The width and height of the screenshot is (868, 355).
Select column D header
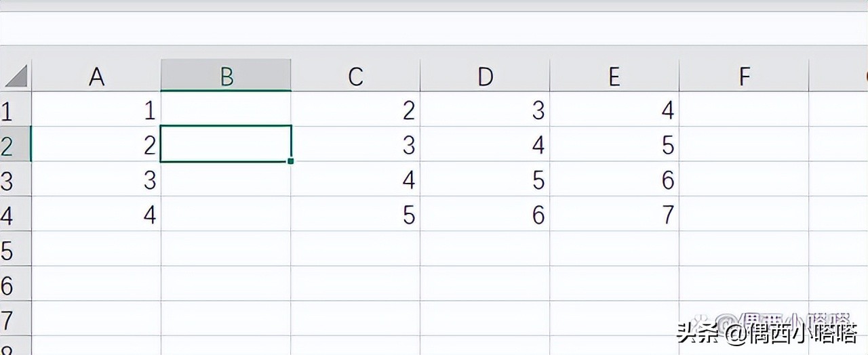[x=485, y=77]
